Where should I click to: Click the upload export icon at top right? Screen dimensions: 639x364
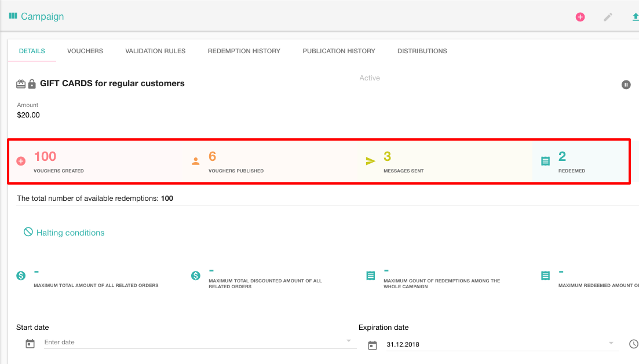click(636, 17)
